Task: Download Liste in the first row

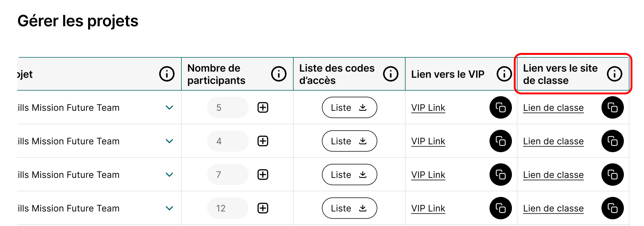Action: pos(349,107)
